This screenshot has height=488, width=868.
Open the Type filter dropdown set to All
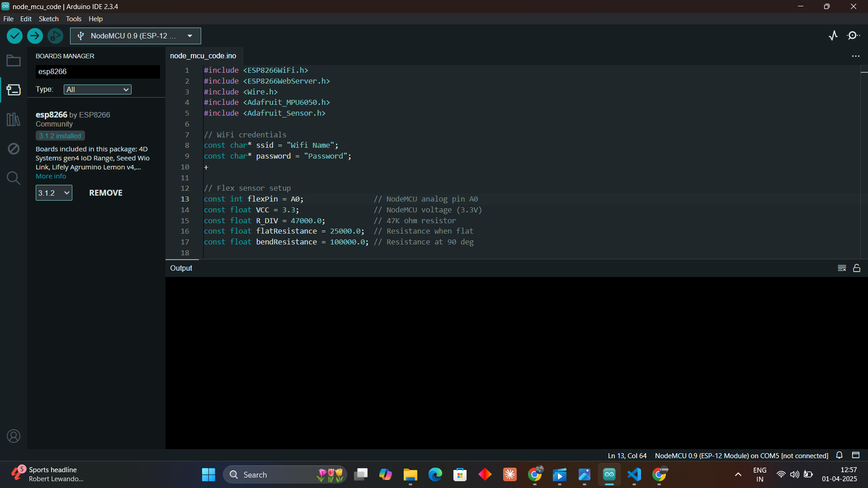[x=98, y=89]
